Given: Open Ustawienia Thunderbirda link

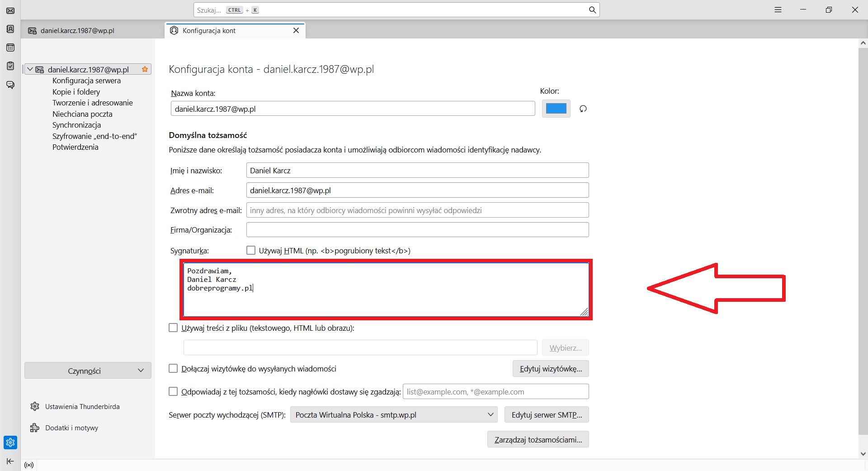Looking at the screenshot, I should point(82,406).
